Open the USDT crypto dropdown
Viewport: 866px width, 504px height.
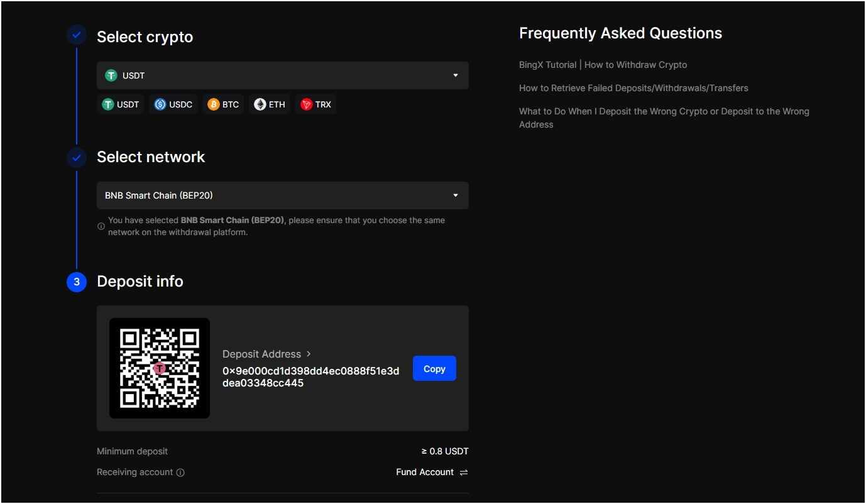(282, 75)
